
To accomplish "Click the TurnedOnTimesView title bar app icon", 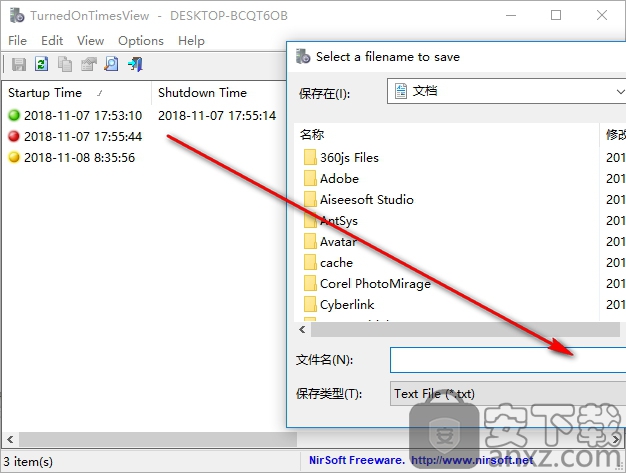I will point(17,16).
